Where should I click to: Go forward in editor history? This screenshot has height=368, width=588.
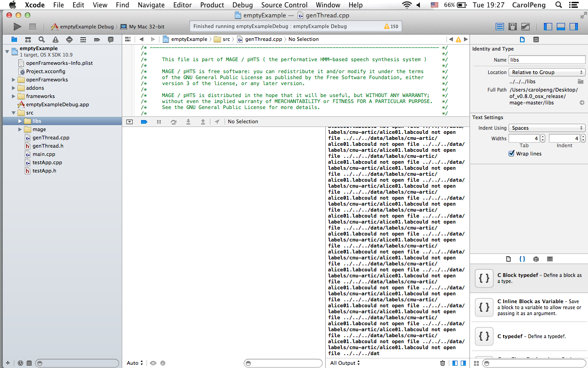click(153, 40)
